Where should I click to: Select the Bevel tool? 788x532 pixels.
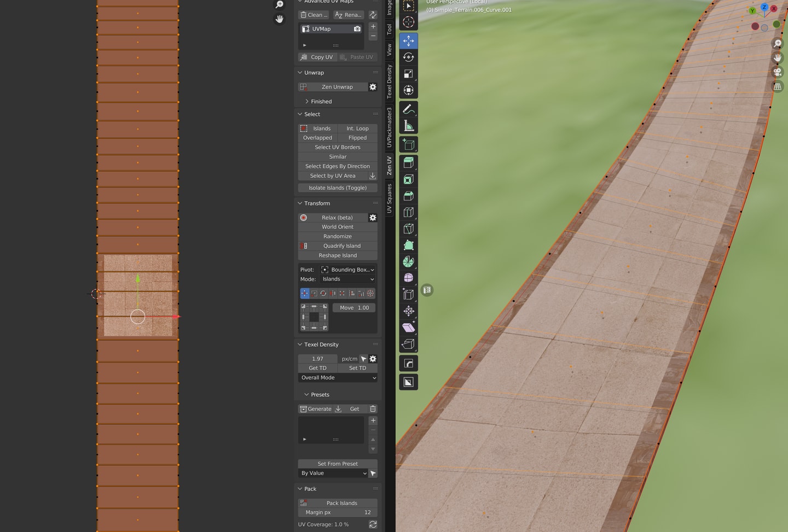408,196
